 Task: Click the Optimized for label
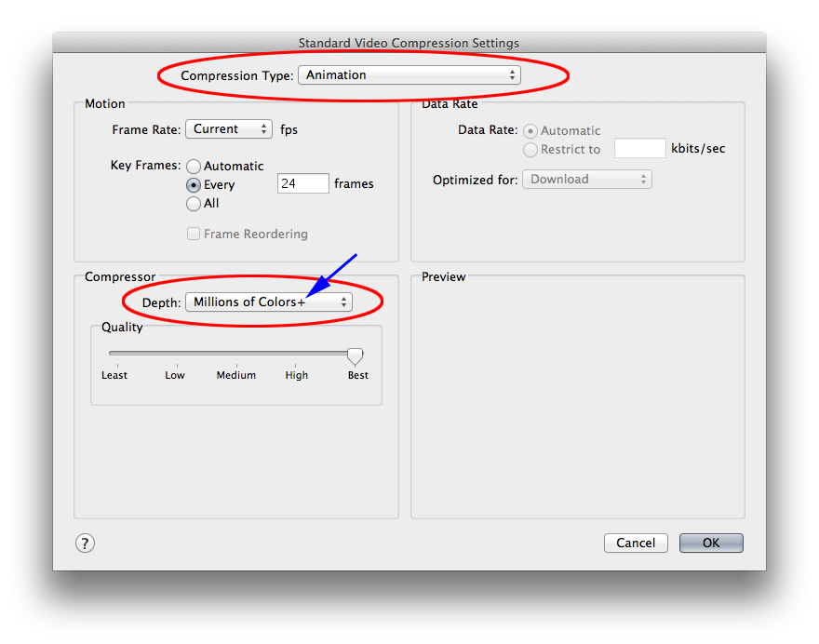476,181
